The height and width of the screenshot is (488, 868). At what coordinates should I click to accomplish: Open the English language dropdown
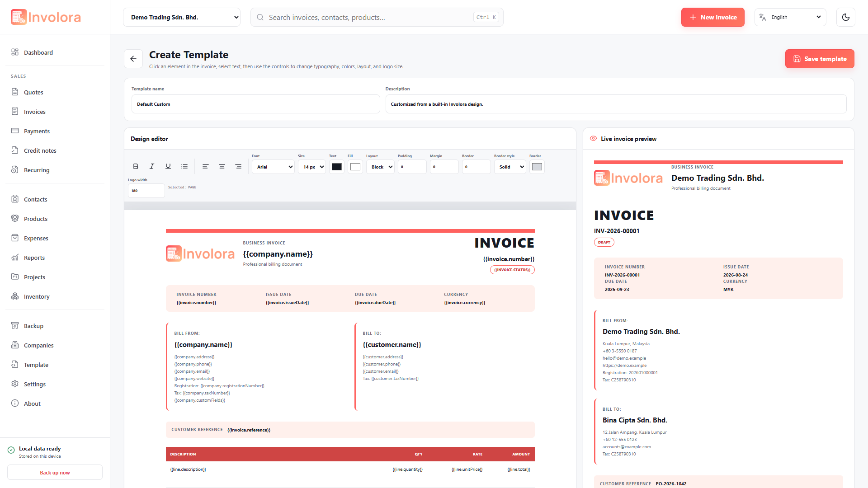click(790, 17)
